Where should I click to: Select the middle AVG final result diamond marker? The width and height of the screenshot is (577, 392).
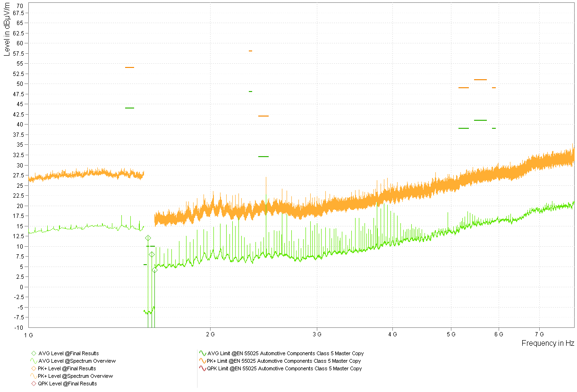152,254
